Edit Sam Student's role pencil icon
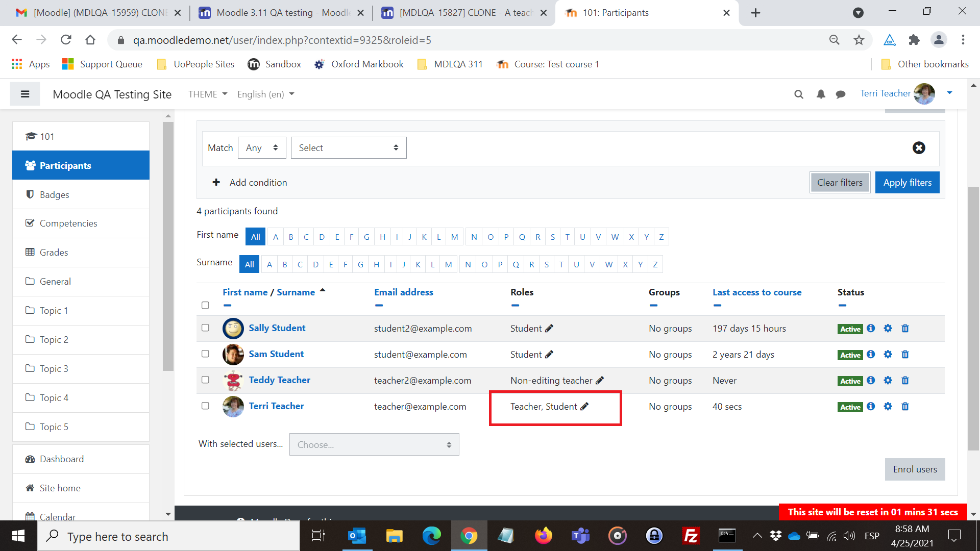This screenshot has height=551, width=980. tap(549, 355)
